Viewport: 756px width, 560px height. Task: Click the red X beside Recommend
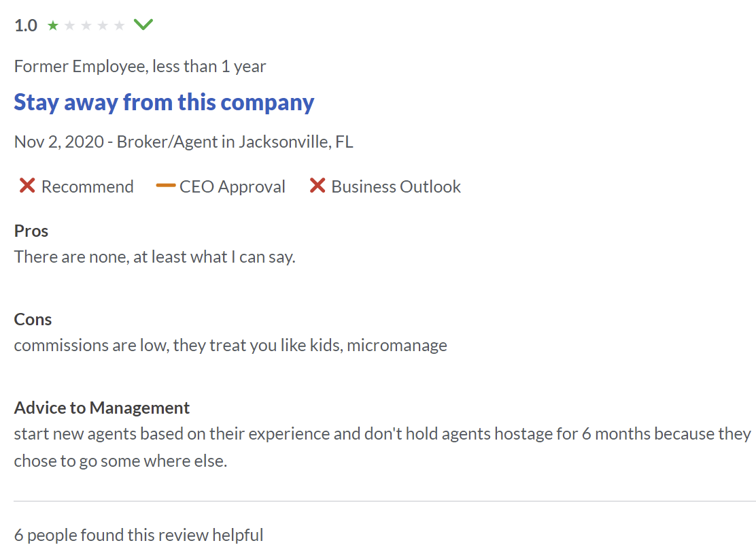click(x=27, y=186)
